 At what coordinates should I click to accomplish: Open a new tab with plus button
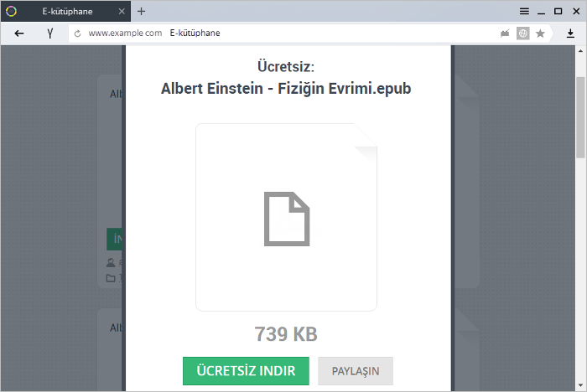coord(141,11)
